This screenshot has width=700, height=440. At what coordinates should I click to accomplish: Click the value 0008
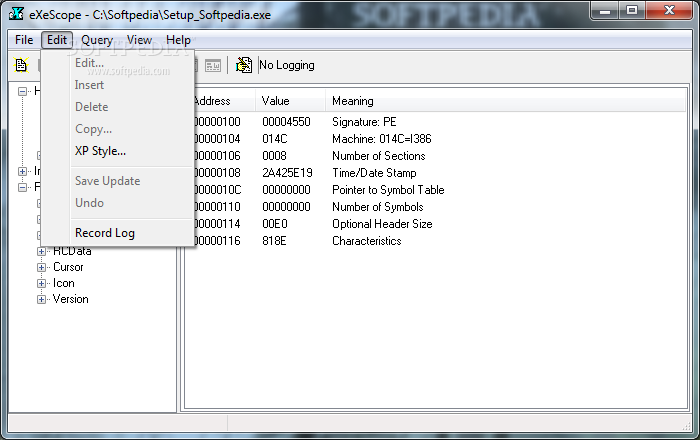pyautogui.click(x=274, y=156)
